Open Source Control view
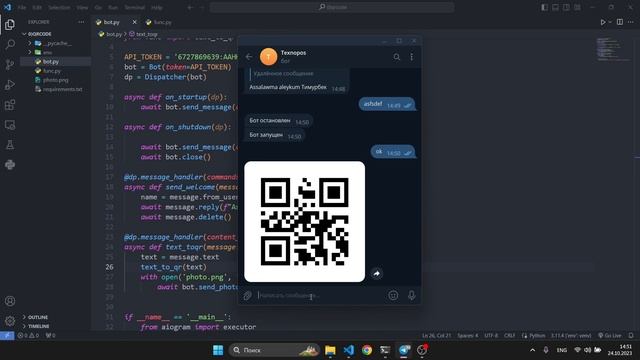 [x=10, y=64]
